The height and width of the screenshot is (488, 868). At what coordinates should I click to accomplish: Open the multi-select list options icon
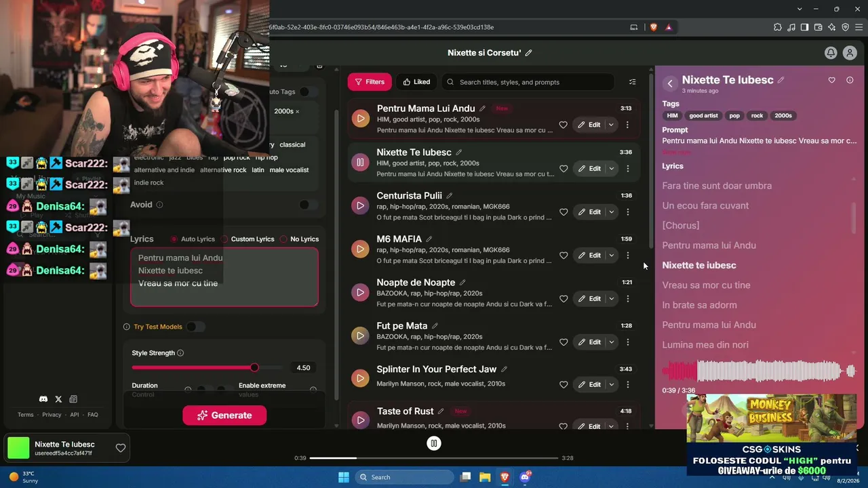pos(632,82)
